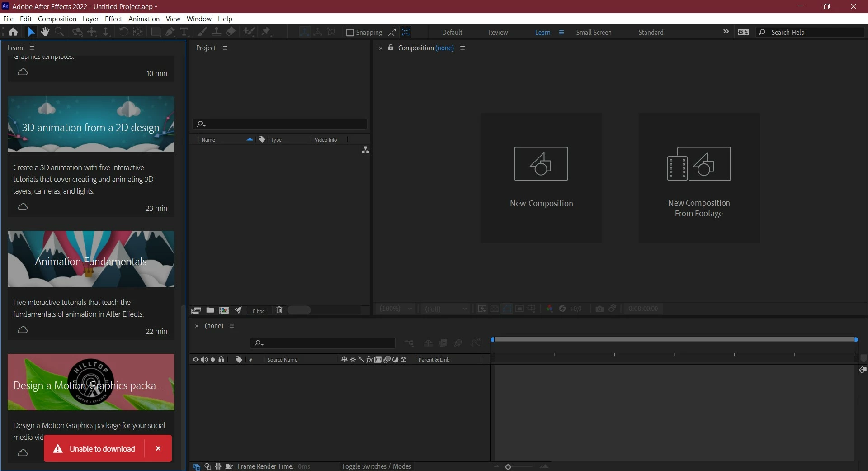This screenshot has height=471, width=868.
Task: Open the Composition menu
Action: click(x=57, y=19)
